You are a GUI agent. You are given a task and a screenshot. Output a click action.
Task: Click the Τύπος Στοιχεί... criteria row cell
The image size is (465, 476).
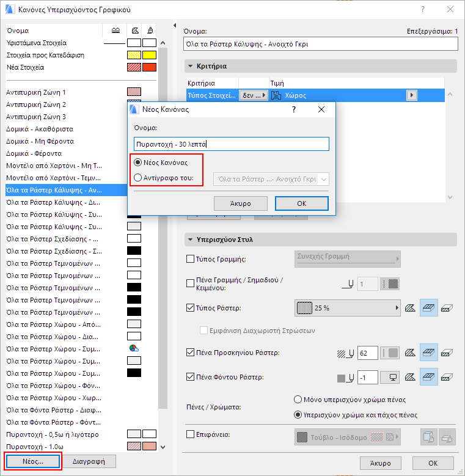(x=212, y=95)
